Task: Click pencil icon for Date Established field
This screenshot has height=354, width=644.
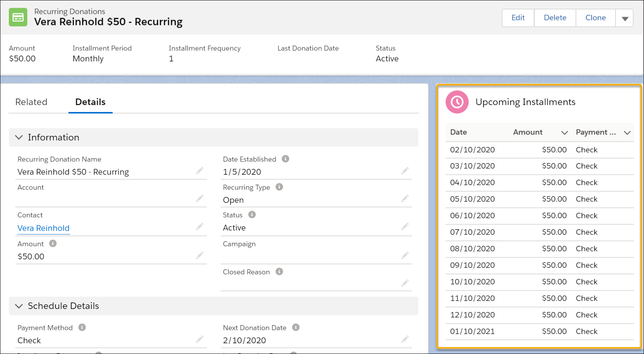Action: [405, 171]
